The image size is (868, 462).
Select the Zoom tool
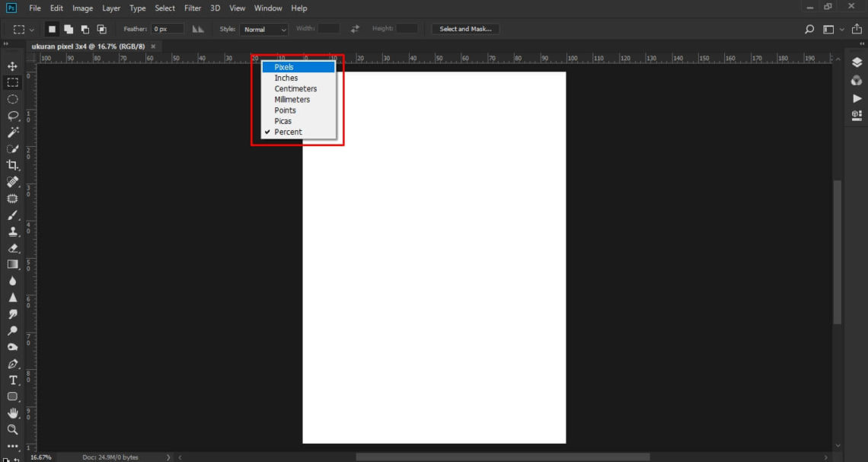tap(11, 429)
